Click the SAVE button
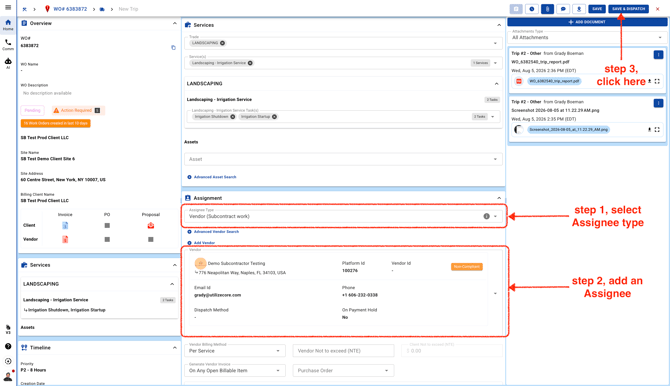This screenshot has width=670, height=386. click(597, 9)
